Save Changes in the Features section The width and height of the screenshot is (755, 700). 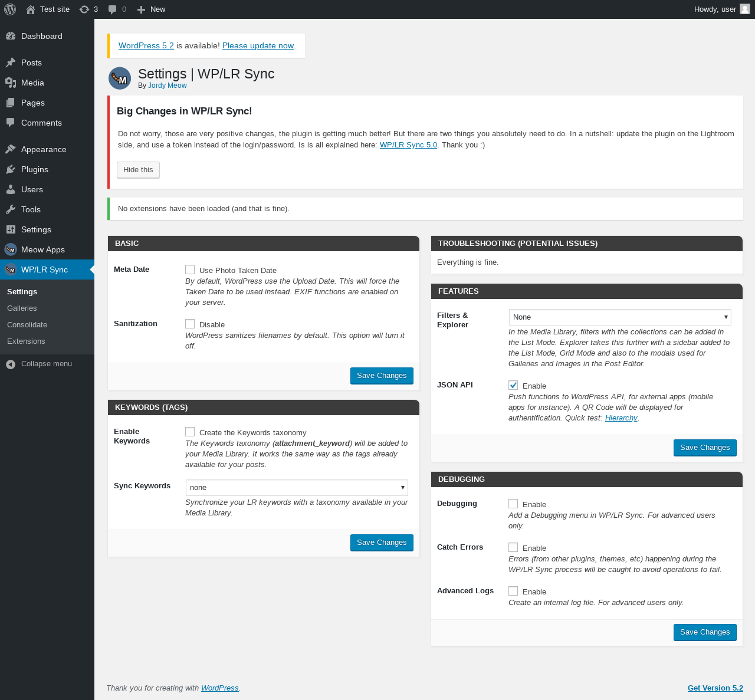point(705,448)
